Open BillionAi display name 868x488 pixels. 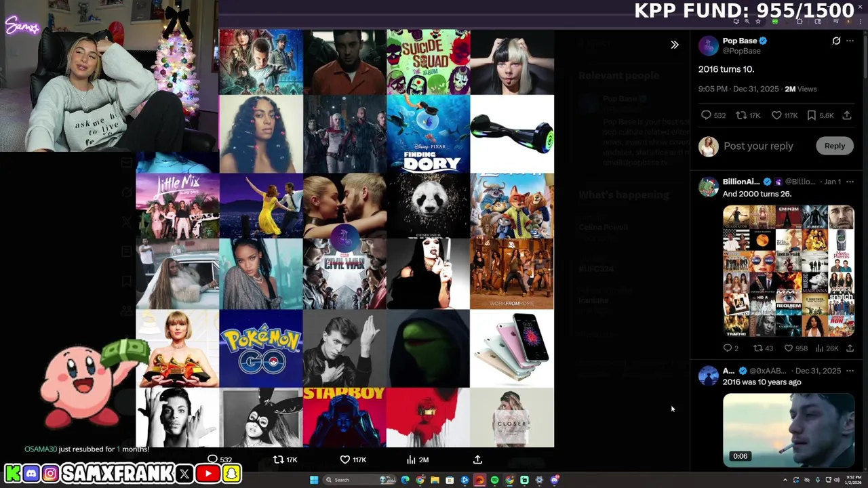pos(741,182)
